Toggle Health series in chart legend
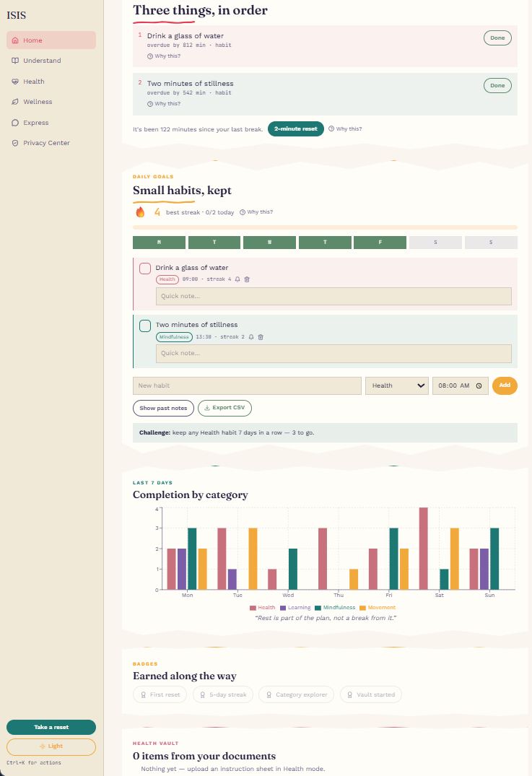Viewport: 532px width, 776px height. pyautogui.click(x=262, y=607)
